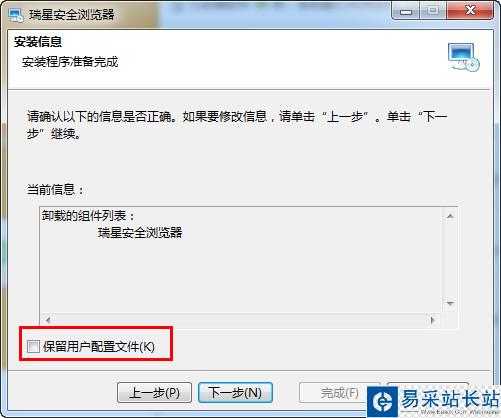Click the down arrow of vertical scrollbar

pyautogui.click(x=450, y=304)
